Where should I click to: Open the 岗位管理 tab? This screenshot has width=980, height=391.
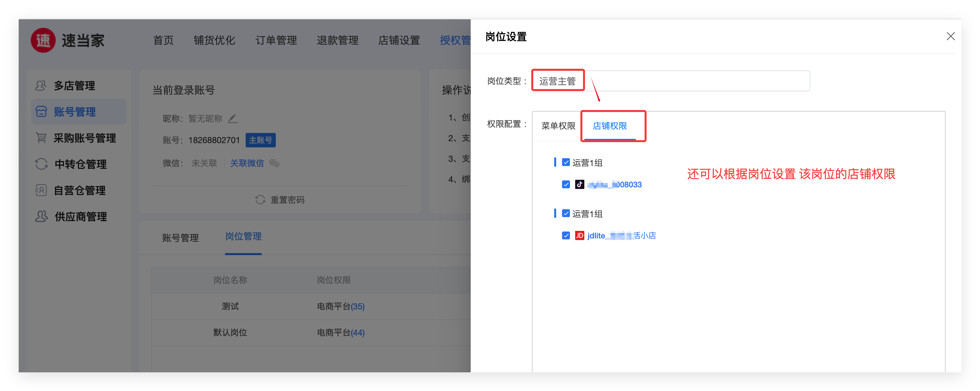pyautogui.click(x=243, y=236)
